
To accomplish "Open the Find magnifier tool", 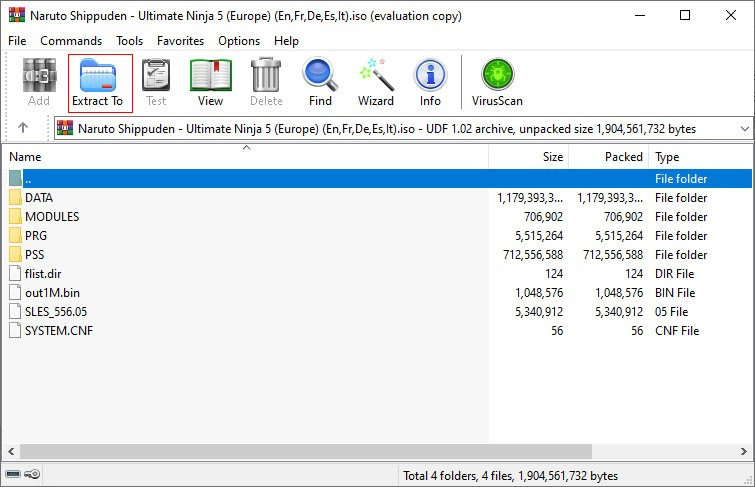I will 320,75.
